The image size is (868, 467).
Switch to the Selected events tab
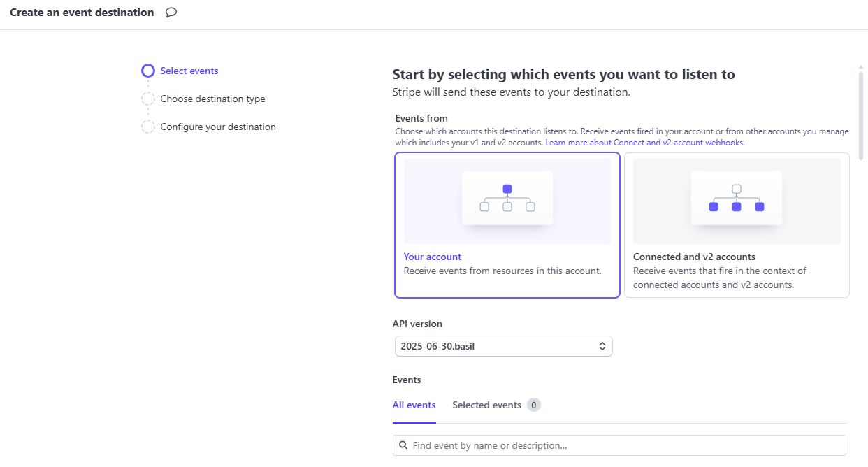(x=486, y=405)
